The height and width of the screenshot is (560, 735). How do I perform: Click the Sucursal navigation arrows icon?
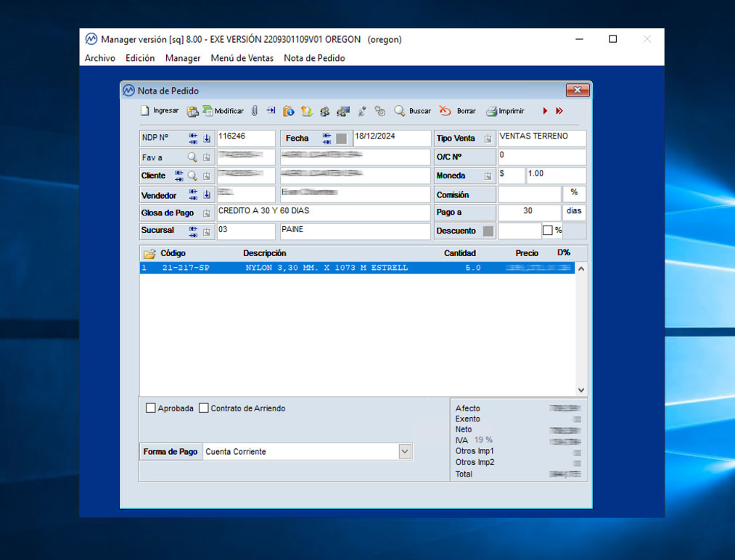[x=193, y=231]
